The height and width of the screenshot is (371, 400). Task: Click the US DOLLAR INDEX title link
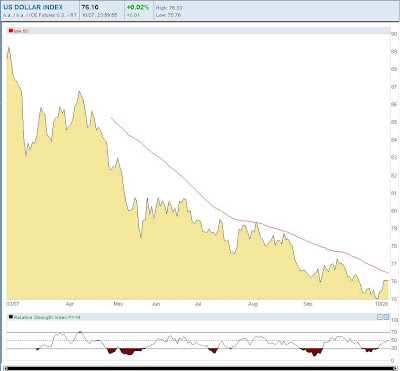(33, 7)
